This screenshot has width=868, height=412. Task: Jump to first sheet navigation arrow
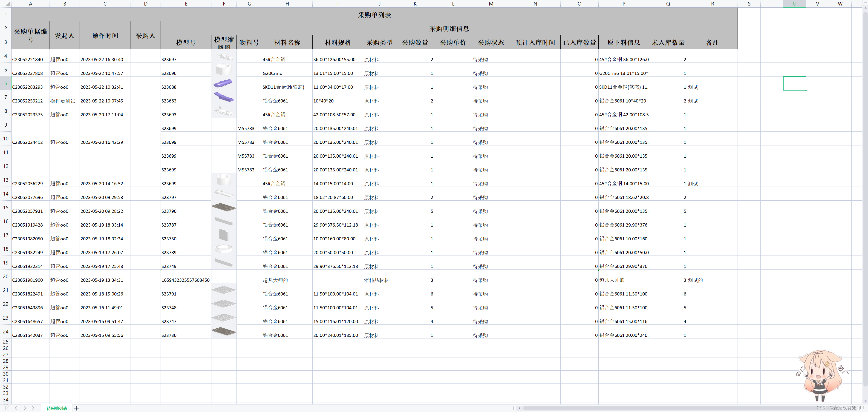point(7,408)
